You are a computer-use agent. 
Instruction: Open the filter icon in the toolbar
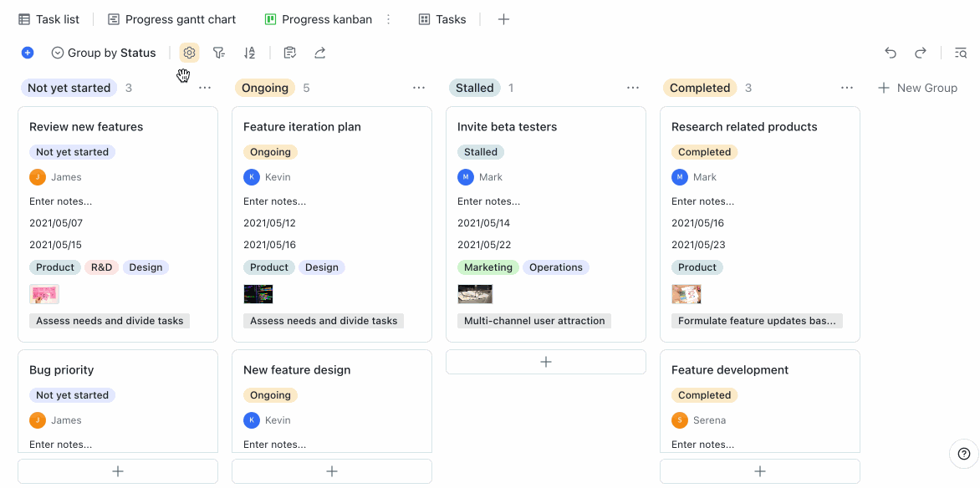coord(219,52)
